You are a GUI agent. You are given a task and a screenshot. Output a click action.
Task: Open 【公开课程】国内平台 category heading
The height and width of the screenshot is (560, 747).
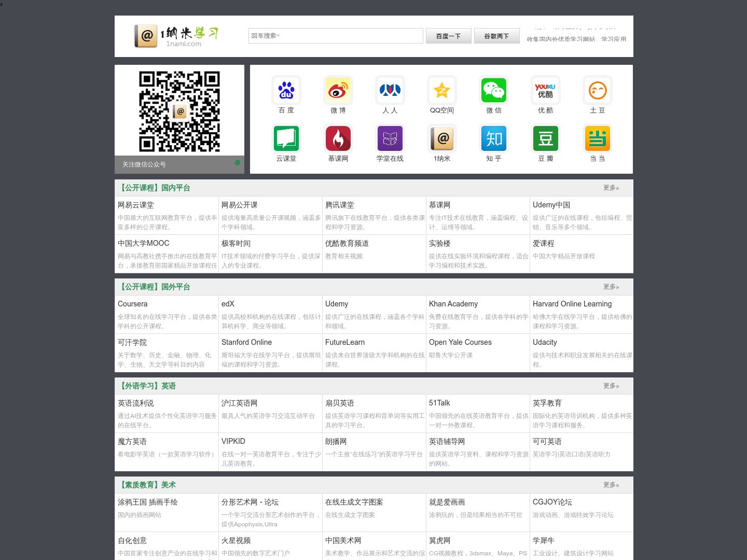[154, 188]
